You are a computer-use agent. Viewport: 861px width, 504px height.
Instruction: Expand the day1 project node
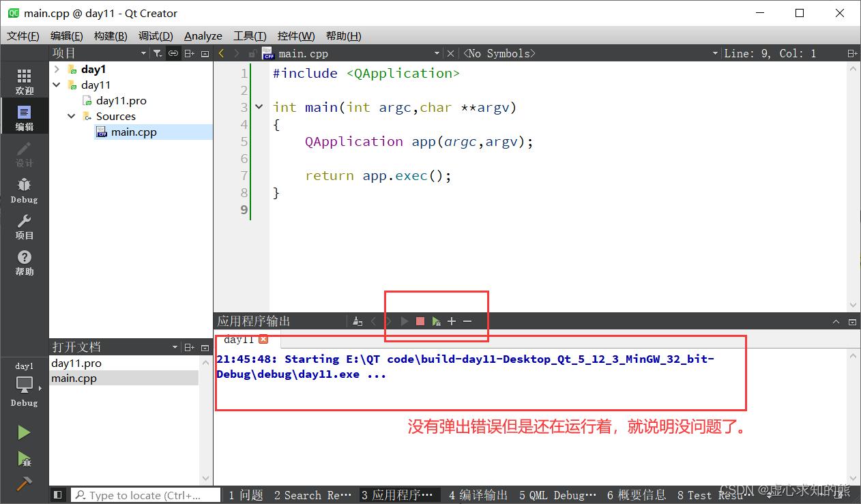coord(57,69)
